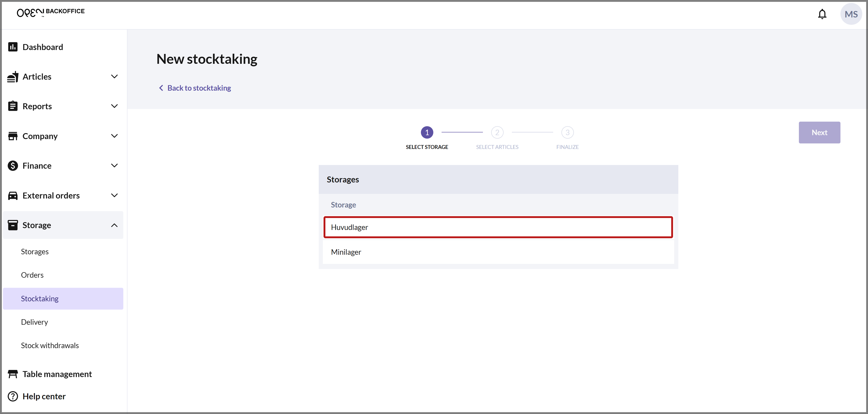Select the Minilager storage row
Viewport: 868px width, 414px height.
coord(498,252)
